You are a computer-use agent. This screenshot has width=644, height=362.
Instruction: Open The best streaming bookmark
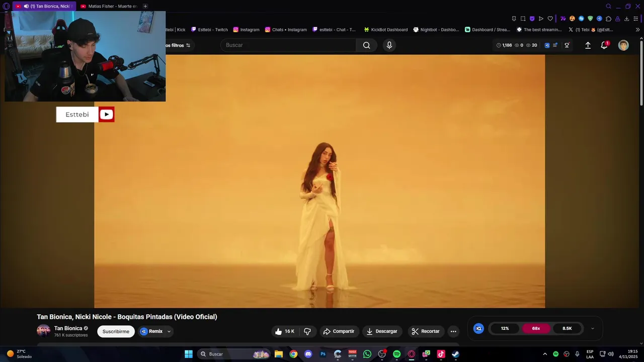click(x=539, y=30)
